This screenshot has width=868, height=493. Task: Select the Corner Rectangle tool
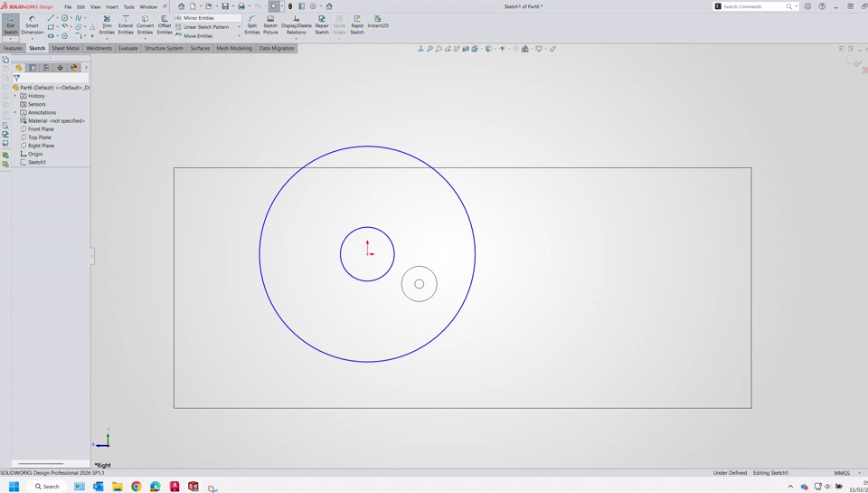[51, 27]
